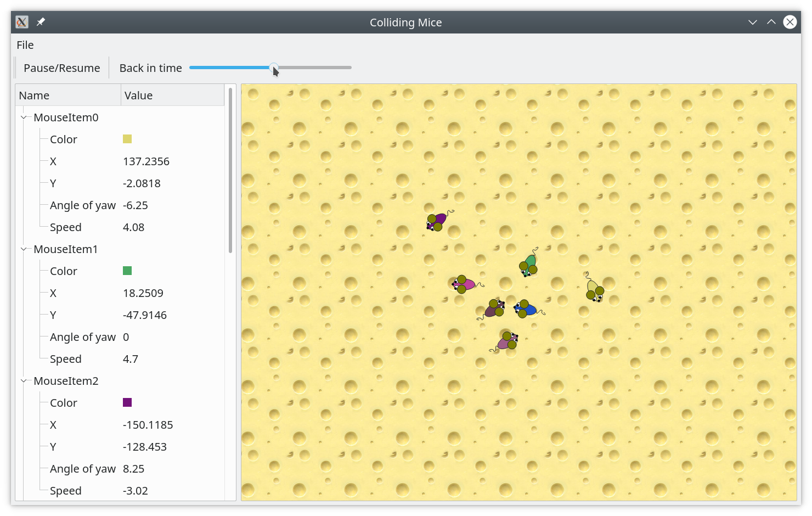The height and width of the screenshot is (516, 812).
Task: Collapse the MouseItem2 tree node
Action: point(24,381)
